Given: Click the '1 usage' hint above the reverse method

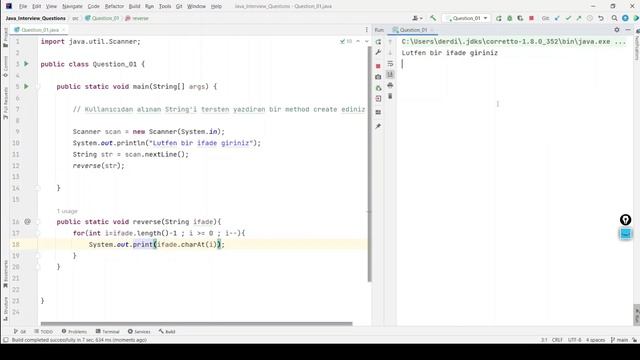Looking at the screenshot, I should 67,211.
